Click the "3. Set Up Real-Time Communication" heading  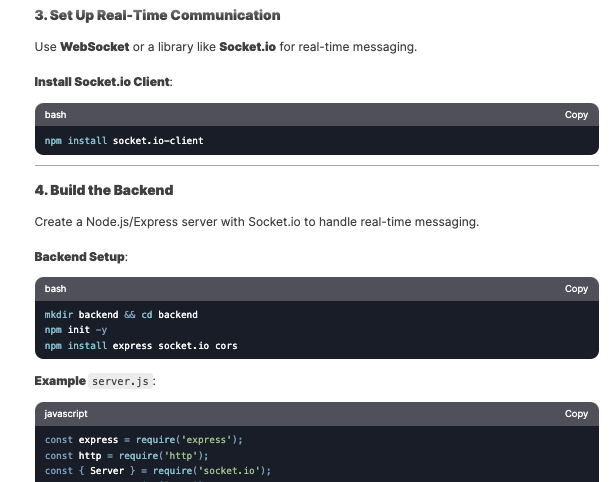tap(157, 16)
